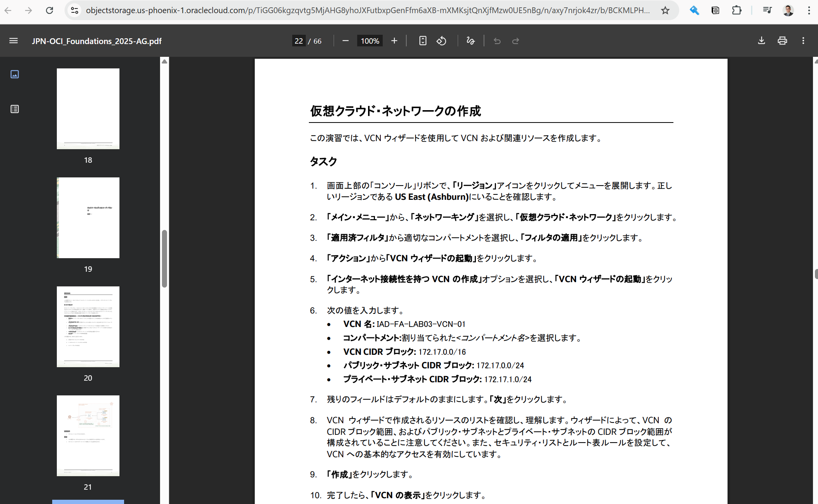The image size is (818, 504).
Task: Reload the current PDF page
Action: (49, 10)
